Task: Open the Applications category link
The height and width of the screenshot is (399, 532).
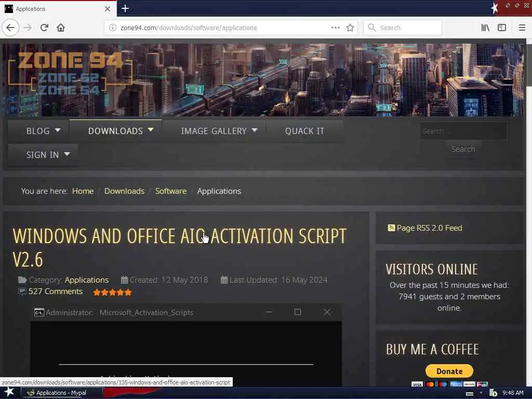Action: (87, 280)
